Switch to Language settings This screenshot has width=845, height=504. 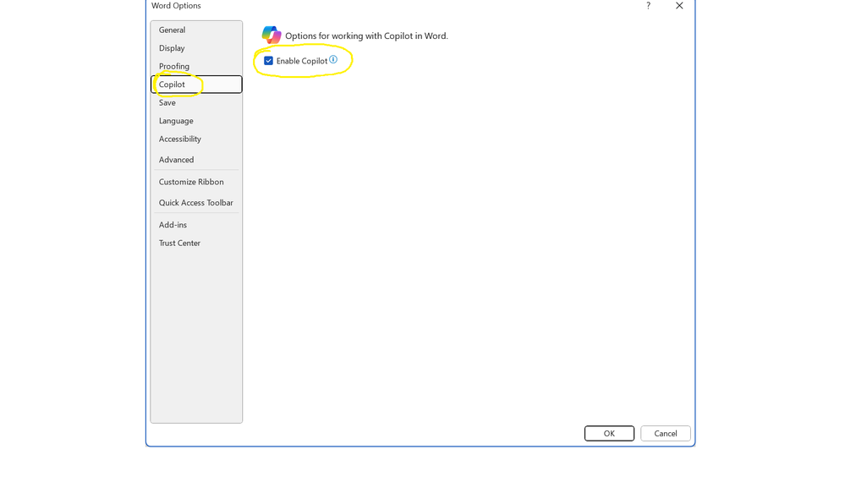coord(196,121)
